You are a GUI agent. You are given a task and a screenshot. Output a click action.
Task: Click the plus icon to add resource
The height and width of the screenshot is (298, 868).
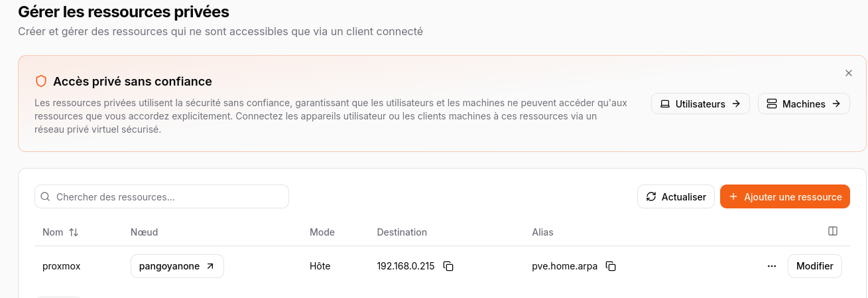[733, 197]
